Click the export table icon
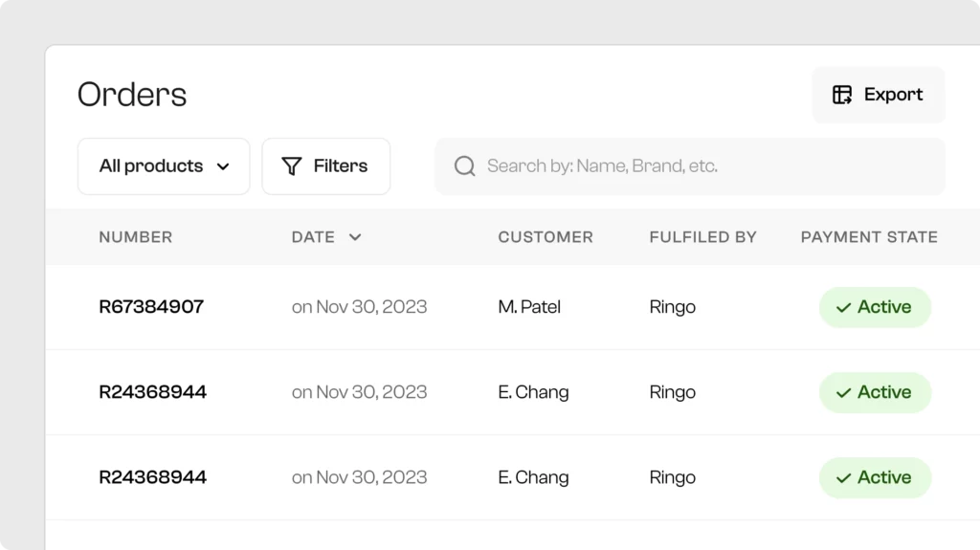Screen dimensions: 980x550 coord(842,95)
